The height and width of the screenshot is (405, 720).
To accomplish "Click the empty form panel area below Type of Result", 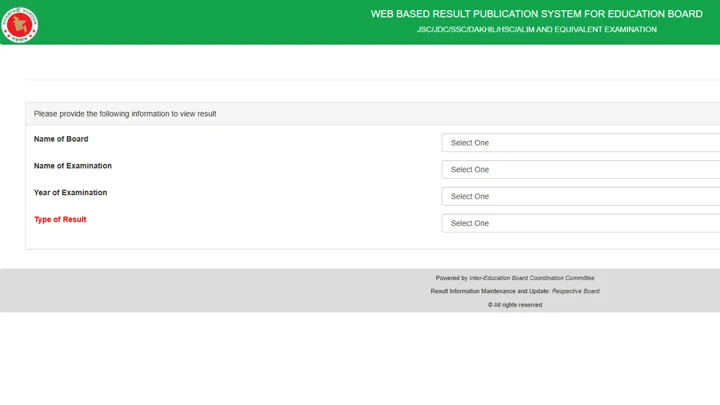I will click(x=230, y=241).
